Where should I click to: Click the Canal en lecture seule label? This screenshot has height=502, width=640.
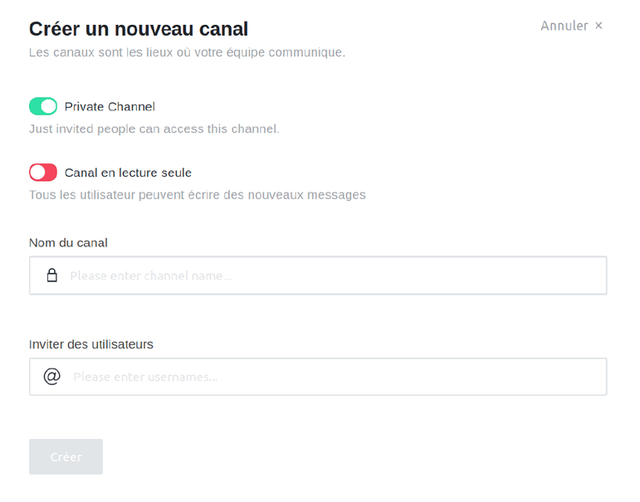click(128, 172)
